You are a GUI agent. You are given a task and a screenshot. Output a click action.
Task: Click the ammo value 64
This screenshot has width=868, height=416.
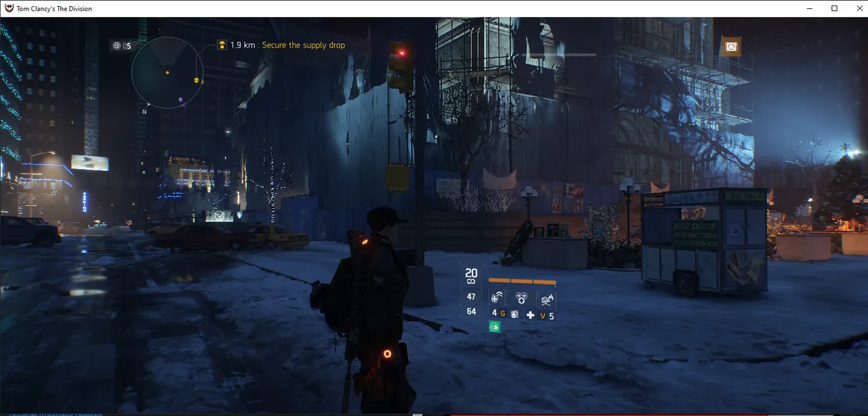click(471, 312)
